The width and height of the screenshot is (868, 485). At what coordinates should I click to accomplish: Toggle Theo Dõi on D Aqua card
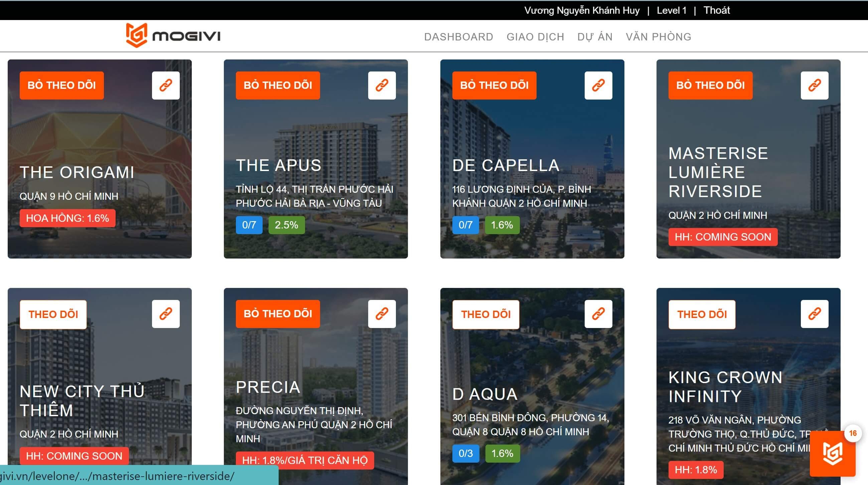click(x=485, y=314)
